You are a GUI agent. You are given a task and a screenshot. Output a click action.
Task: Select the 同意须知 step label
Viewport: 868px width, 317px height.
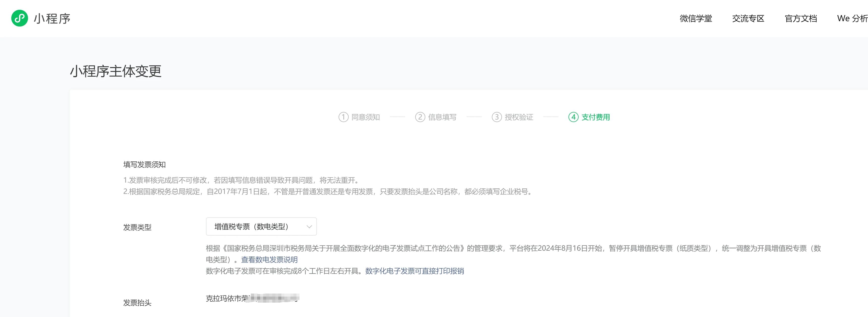click(x=366, y=117)
